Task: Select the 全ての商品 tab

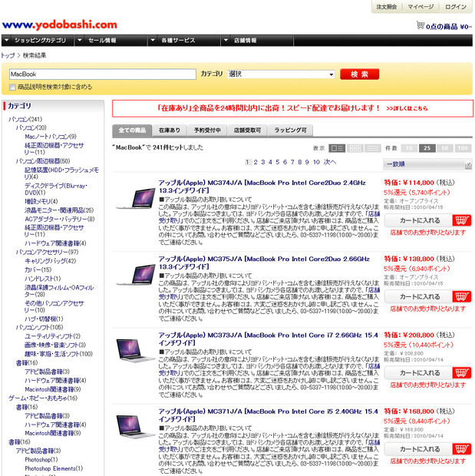Action: [x=132, y=131]
